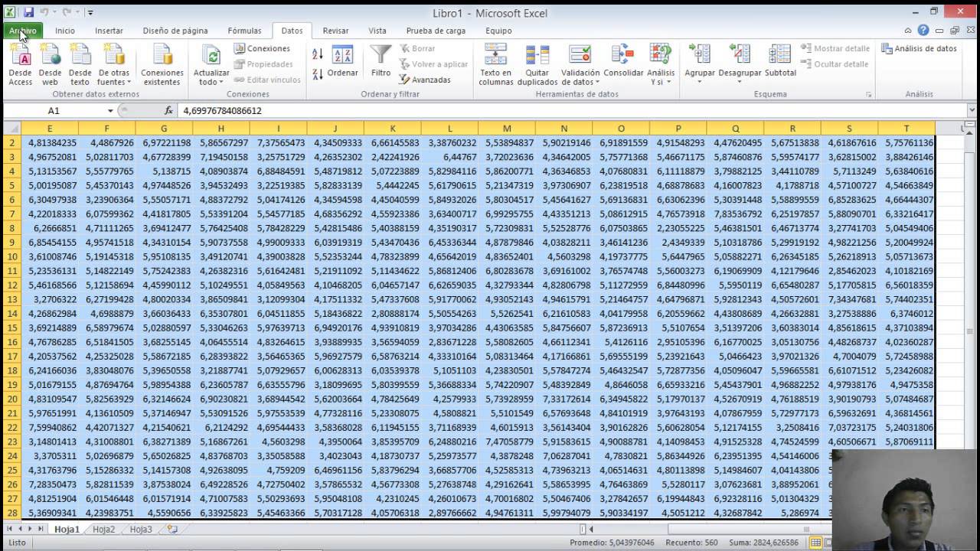Click next sheet navigation arrow
980x551 pixels.
coord(30,529)
